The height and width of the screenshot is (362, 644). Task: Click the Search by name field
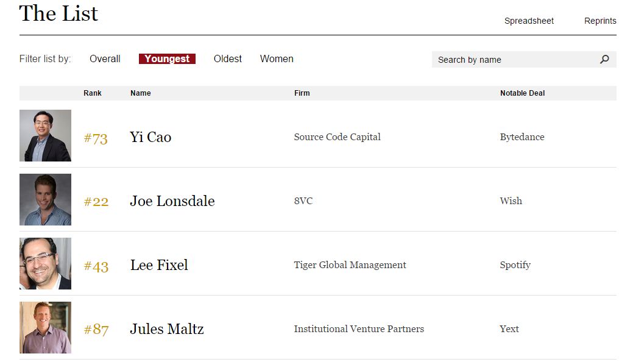[524, 60]
